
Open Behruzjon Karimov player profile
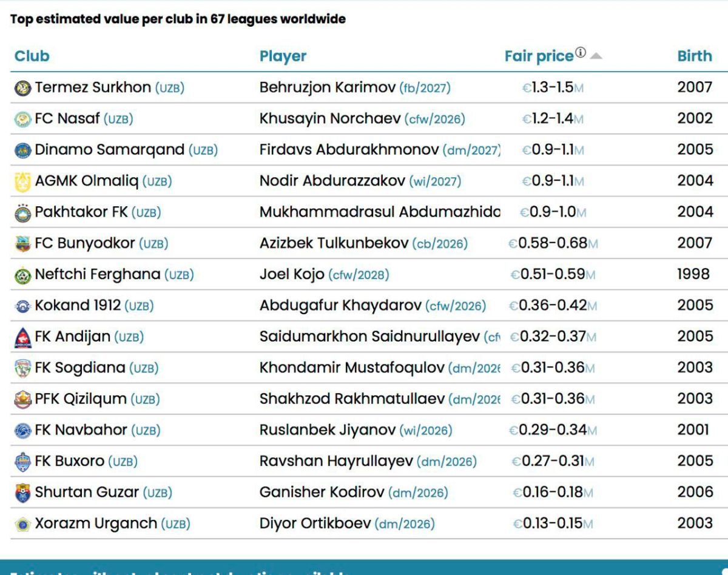point(327,87)
